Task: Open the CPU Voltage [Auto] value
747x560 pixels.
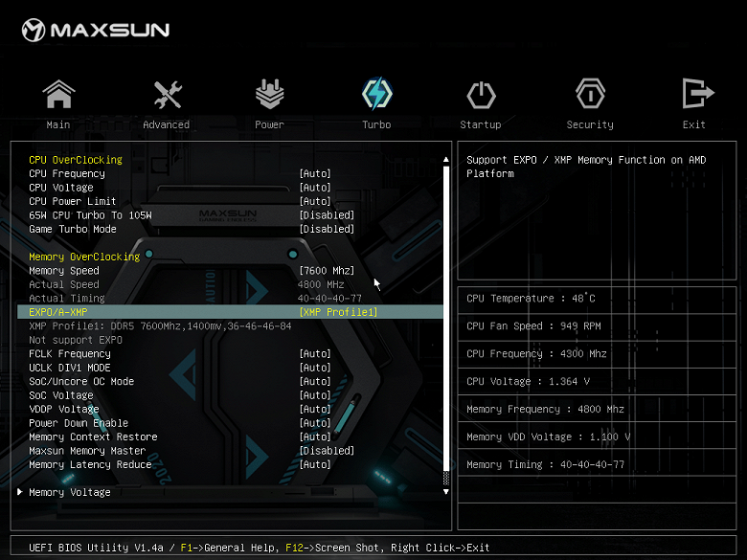Action: (315, 188)
